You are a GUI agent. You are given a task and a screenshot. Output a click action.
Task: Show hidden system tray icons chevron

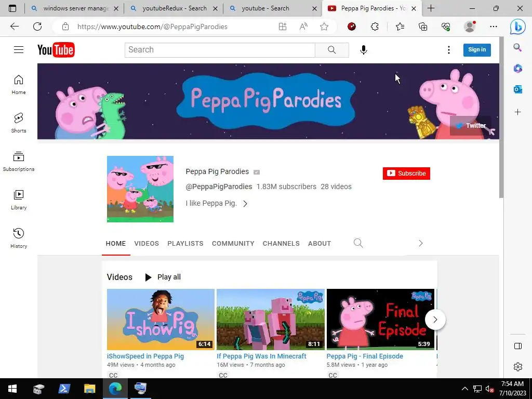tap(465, 389)
